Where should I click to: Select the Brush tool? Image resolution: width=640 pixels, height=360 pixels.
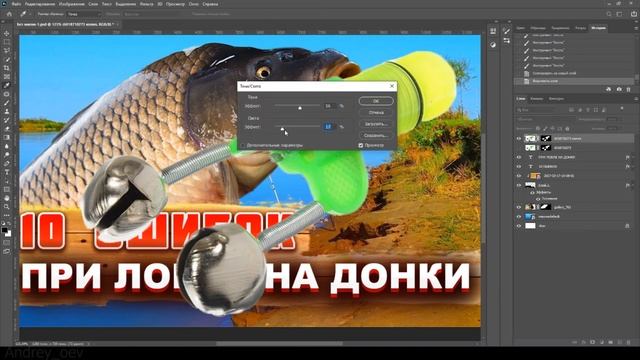pos(7,102)
